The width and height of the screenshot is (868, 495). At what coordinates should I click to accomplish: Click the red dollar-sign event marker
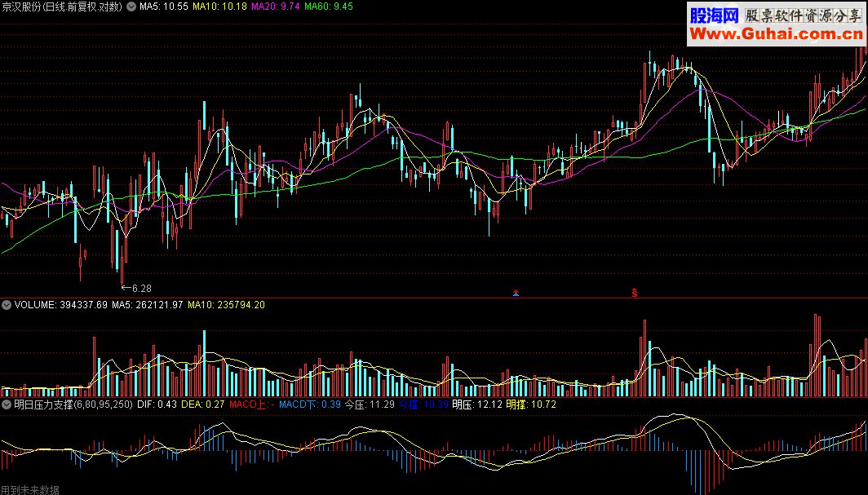635,292
